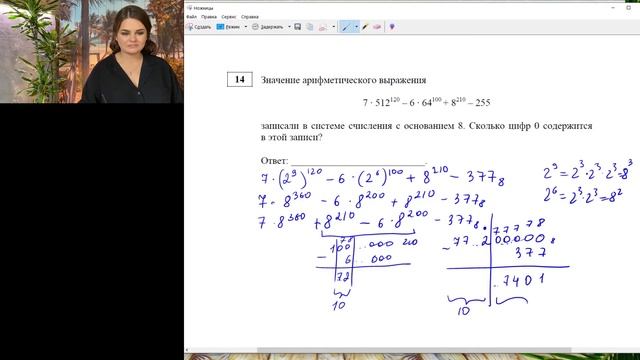
Task: Click the label "Ответ:"
Action: (274, 161)
